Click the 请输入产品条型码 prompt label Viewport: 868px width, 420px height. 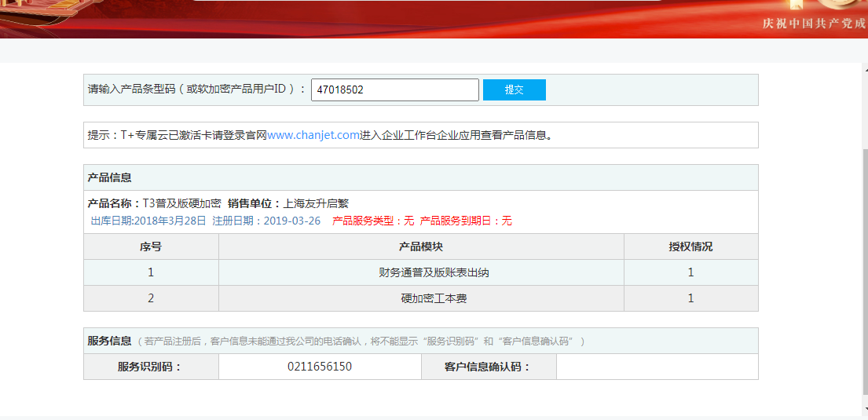click(196, 89)
